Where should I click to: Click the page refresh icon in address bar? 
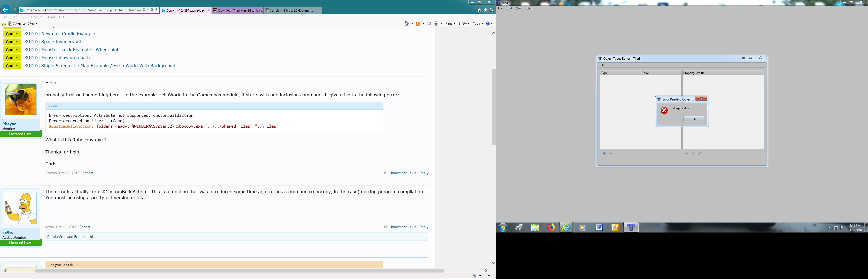(156, 10)
